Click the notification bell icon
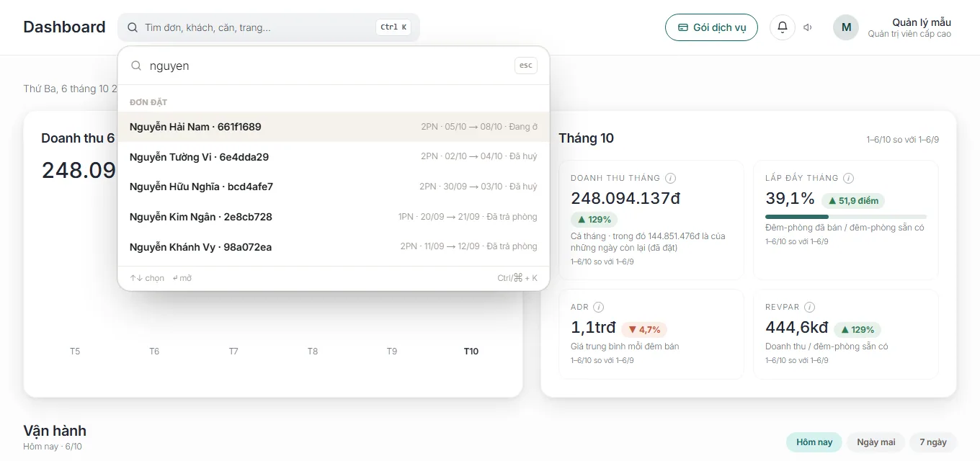 (783, 27)
